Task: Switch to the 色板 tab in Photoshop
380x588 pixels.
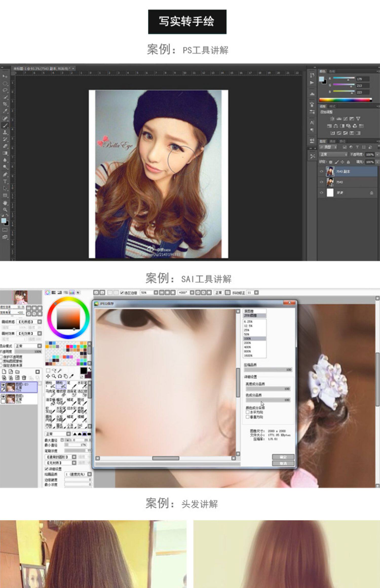Action: click(x=332, y=71)
